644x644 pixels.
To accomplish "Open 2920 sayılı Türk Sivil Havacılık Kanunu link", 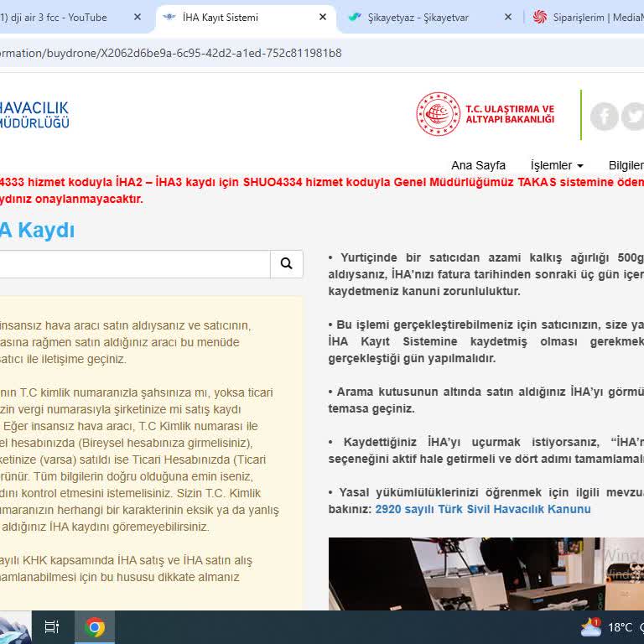I will 483,509.
